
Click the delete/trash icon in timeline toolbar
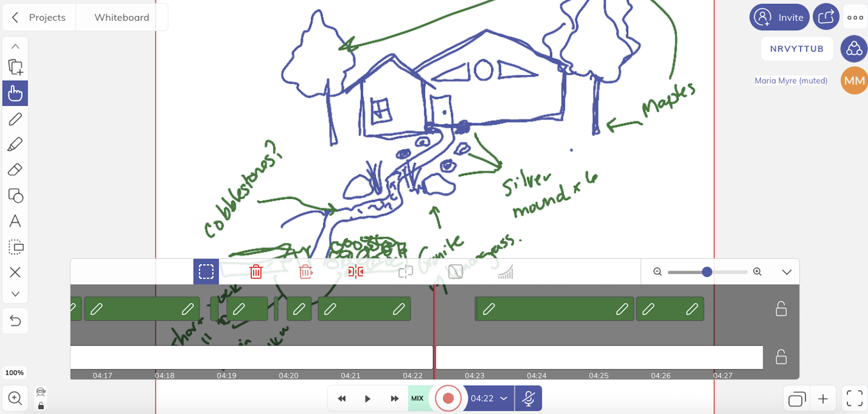(x=256, y=272)
